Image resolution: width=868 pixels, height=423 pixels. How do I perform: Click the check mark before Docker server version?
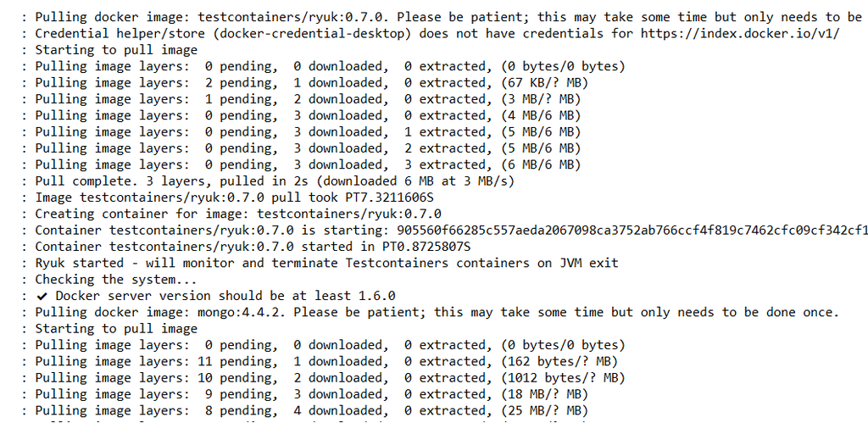coord(42,296)
